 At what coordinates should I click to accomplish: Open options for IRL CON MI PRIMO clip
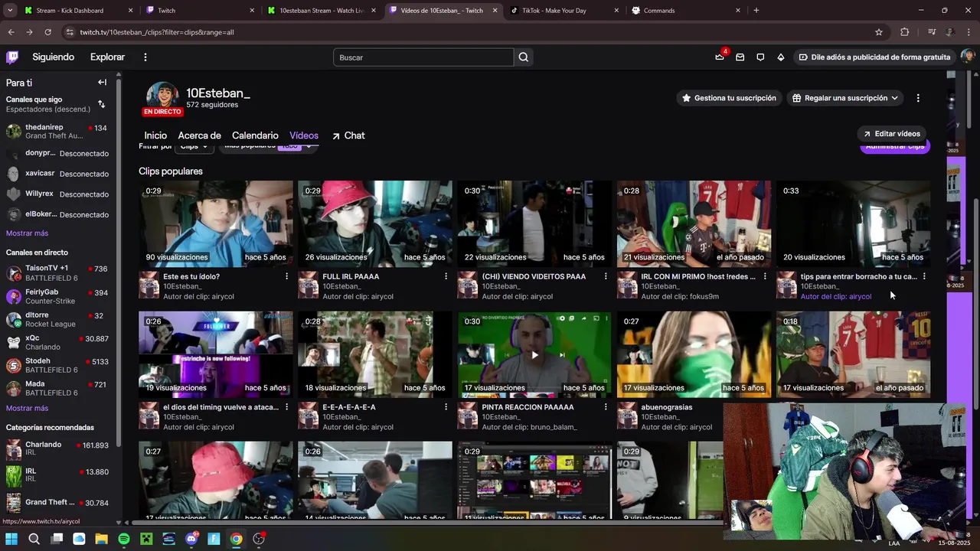(765, 276)
